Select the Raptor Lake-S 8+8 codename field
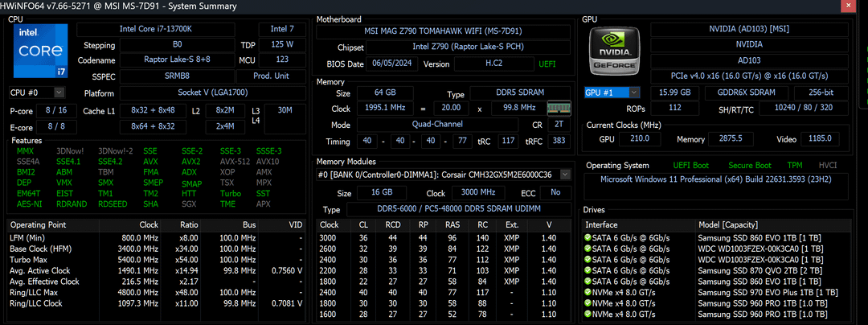Viewport: 868px width, 325px height. click(x=177, y=60)
